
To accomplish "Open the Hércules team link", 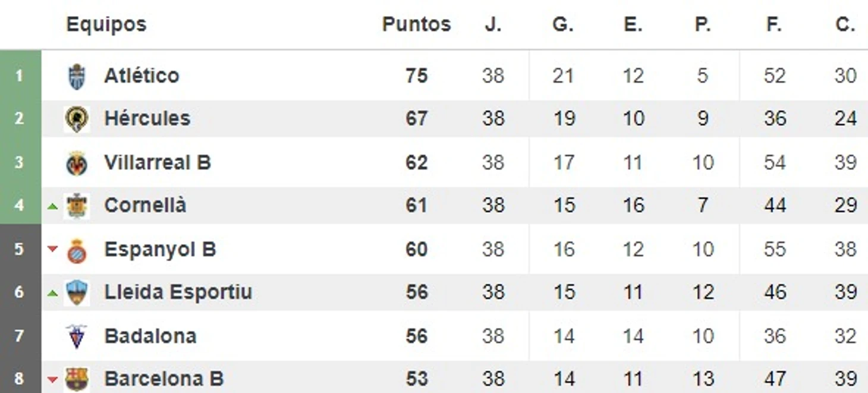I will (147, 118).
